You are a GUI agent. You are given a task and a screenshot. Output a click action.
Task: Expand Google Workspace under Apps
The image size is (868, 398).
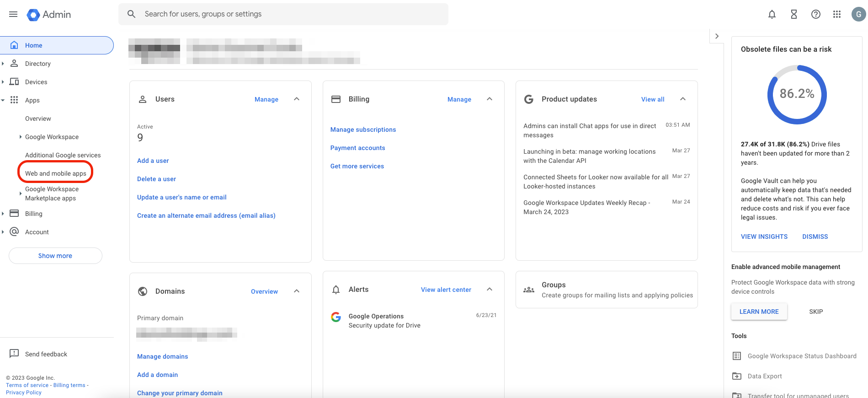(21, 137)
